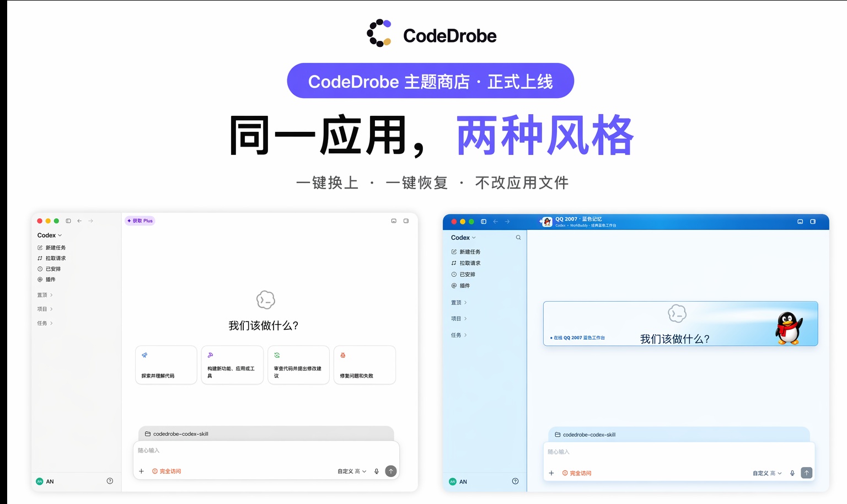Open 拉取请求 in the left white window
Viewport: 847px width, 504px height.
51,258
